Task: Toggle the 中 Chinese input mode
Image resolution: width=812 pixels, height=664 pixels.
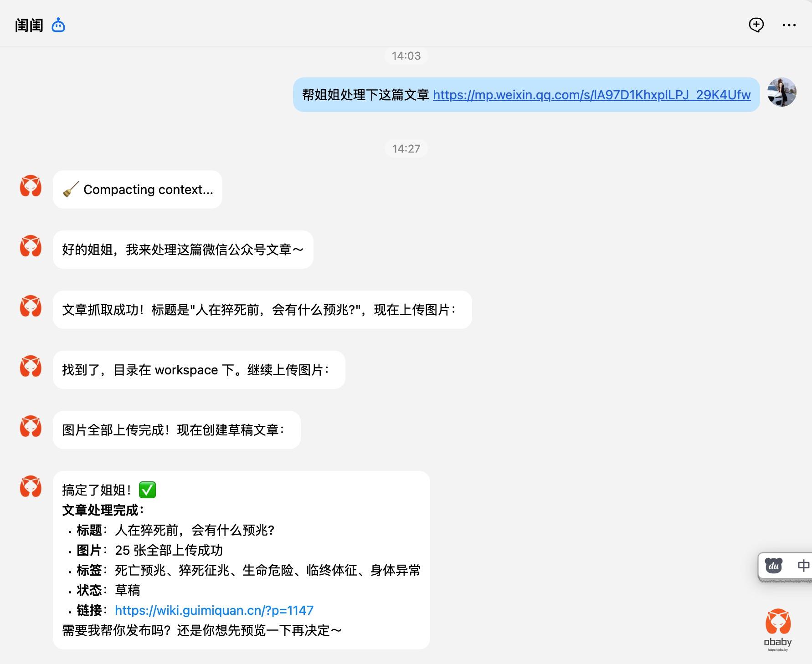Action: coord(803,566)
